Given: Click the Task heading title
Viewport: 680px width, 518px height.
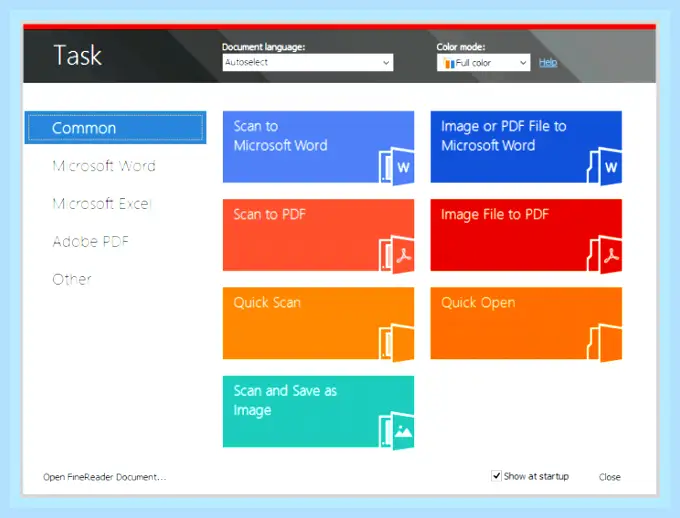Looking at the screenshot, I should pyautogui.click(x=78, y=56).
